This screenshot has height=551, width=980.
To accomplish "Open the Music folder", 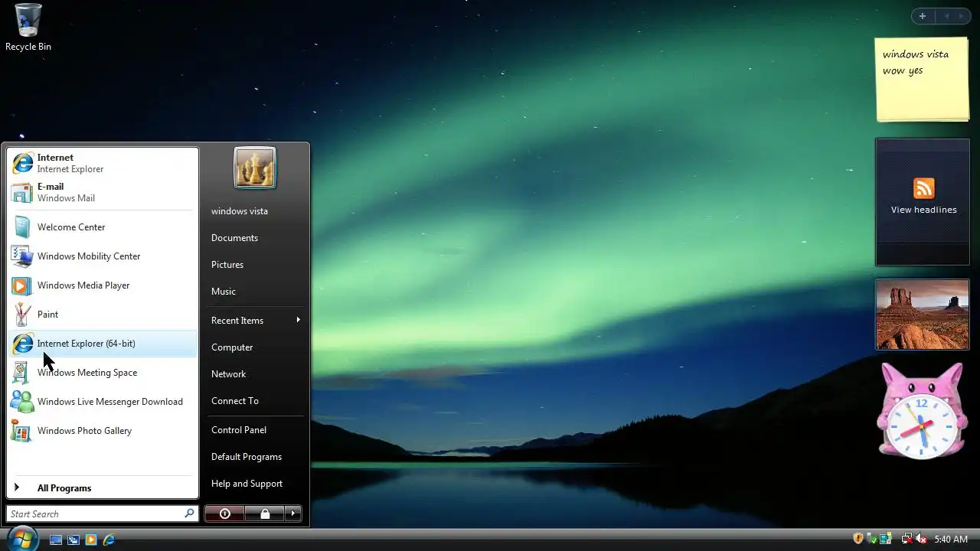I will click(x=255, y=291).
